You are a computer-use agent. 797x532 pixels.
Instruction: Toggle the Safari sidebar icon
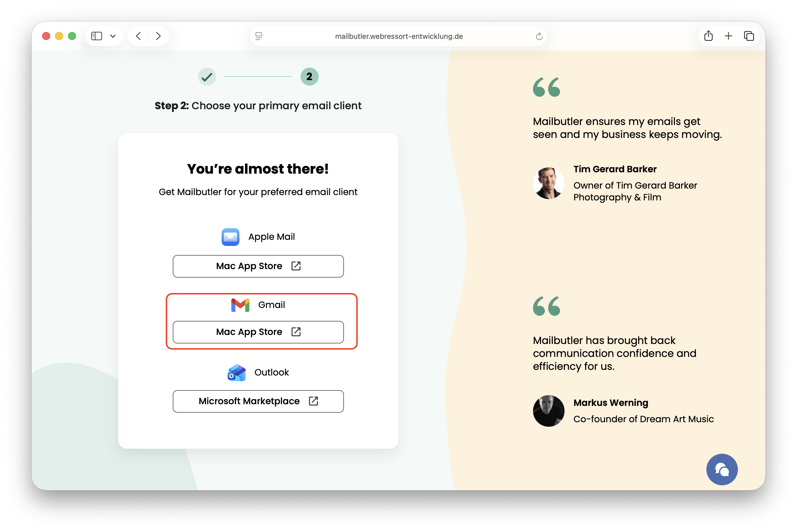tap(97, 36)
